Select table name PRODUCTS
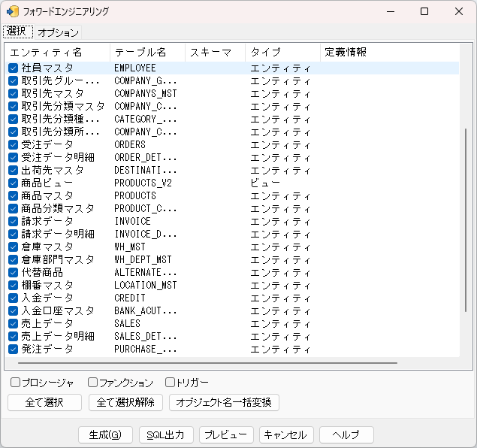 click(x=135, y=195)
